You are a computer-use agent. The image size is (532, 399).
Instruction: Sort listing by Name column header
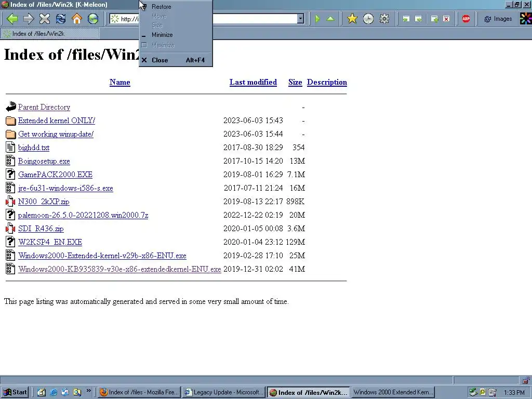[120, 82]
